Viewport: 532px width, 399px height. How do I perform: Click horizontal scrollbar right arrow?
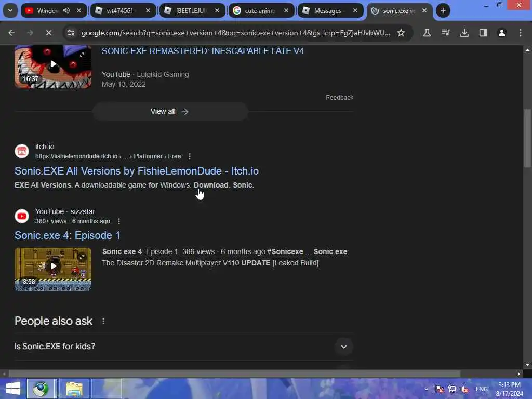(519, 374)
